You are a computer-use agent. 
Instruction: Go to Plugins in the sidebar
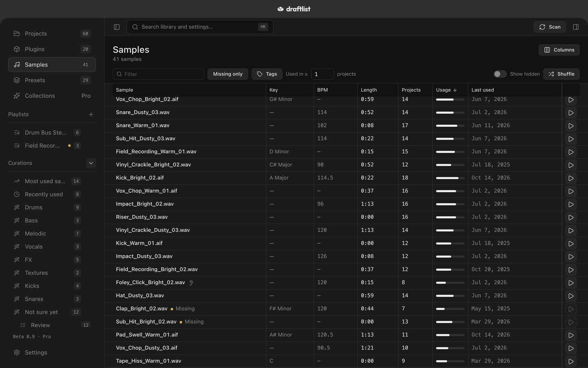click(x=52, y=49)
